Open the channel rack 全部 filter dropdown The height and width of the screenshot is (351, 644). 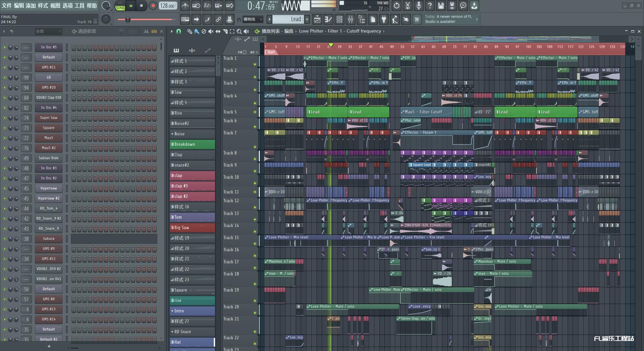point(48,31)
